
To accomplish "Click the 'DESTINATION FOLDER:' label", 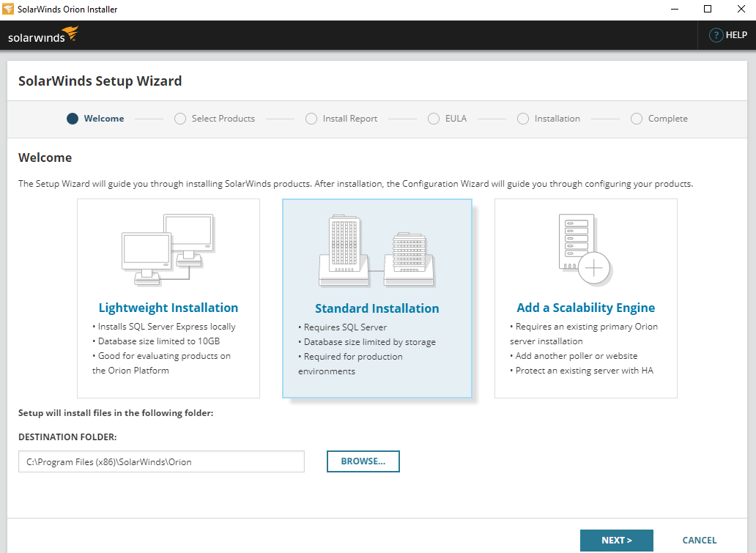I will (x=67, y=437).
